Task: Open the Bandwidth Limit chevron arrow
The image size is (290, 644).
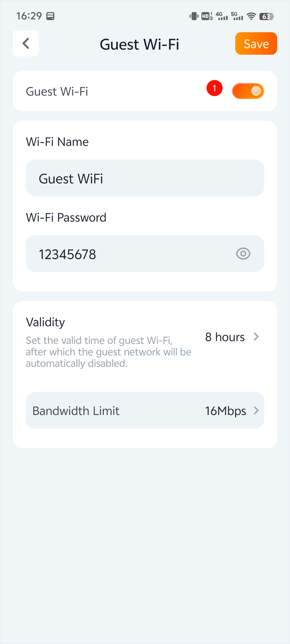Action: click(x=256, y=411)
